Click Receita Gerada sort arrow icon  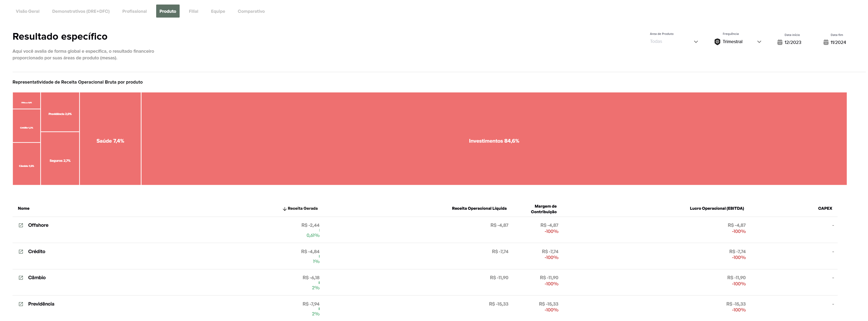pyautogui.click(x=284, y=209)
